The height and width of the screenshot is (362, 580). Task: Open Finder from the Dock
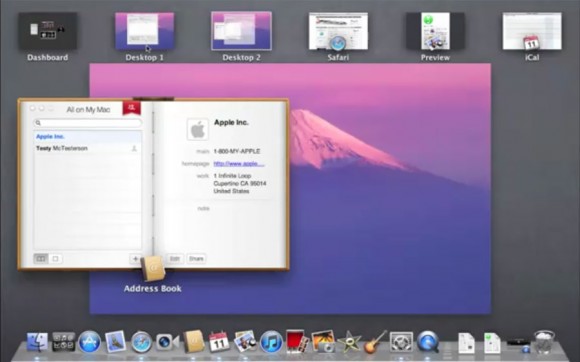[x=37, y=342]
